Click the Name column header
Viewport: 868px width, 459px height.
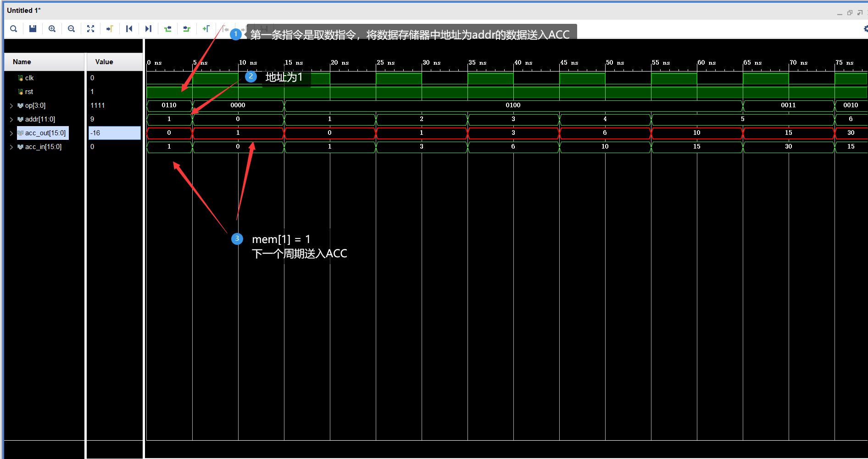pyautogui.click(x=45, y=62)
